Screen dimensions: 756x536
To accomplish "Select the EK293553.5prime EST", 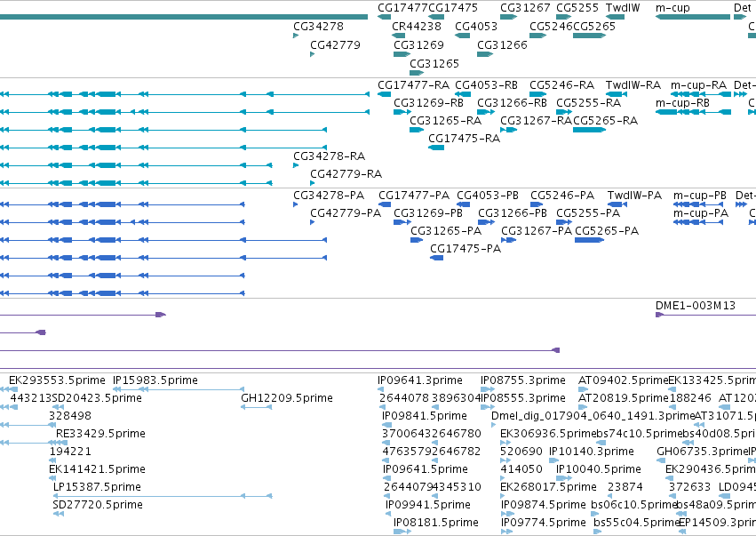I will 9,389.
